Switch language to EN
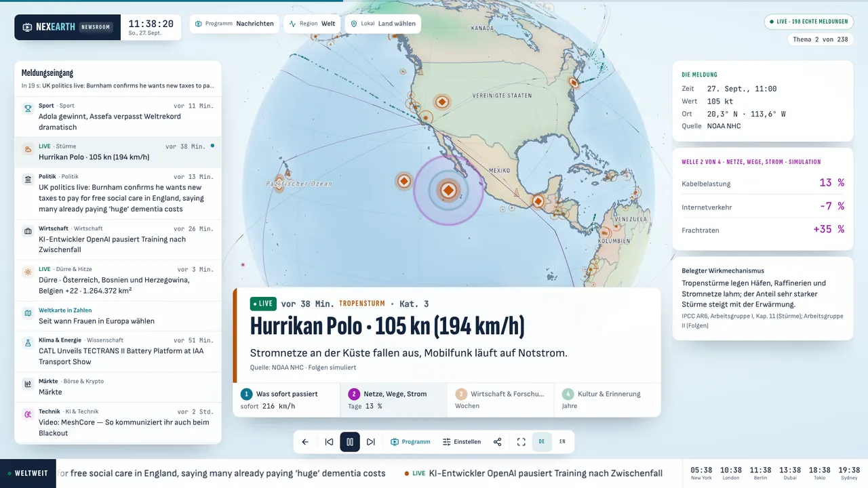 pos(562,442)
